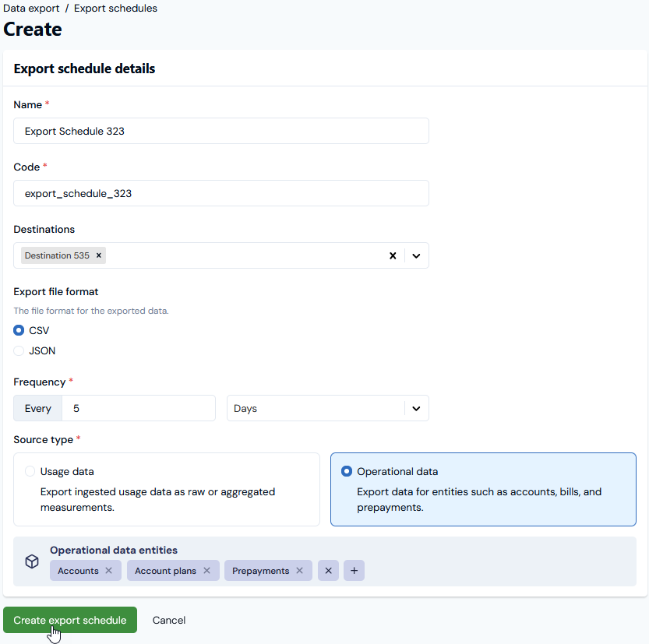Click Create export schedule button
This screenshot has height=644, width=649.
coord(70,620)
